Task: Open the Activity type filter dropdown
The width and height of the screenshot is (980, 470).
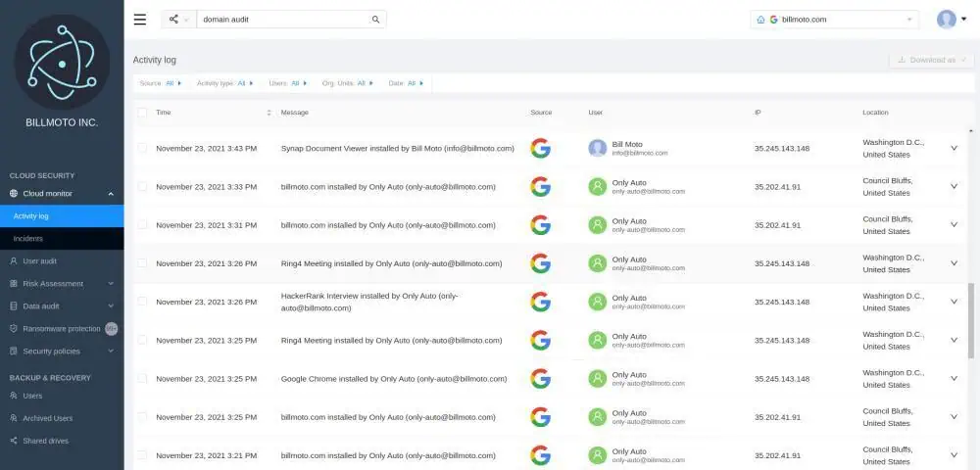Action: [225, 83]
